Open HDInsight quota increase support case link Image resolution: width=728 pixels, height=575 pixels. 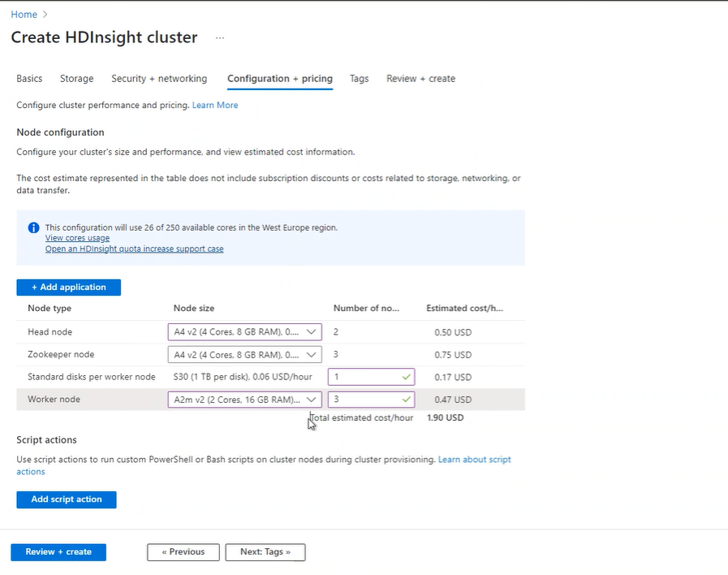pyautogui.click(x=134, y=249)
